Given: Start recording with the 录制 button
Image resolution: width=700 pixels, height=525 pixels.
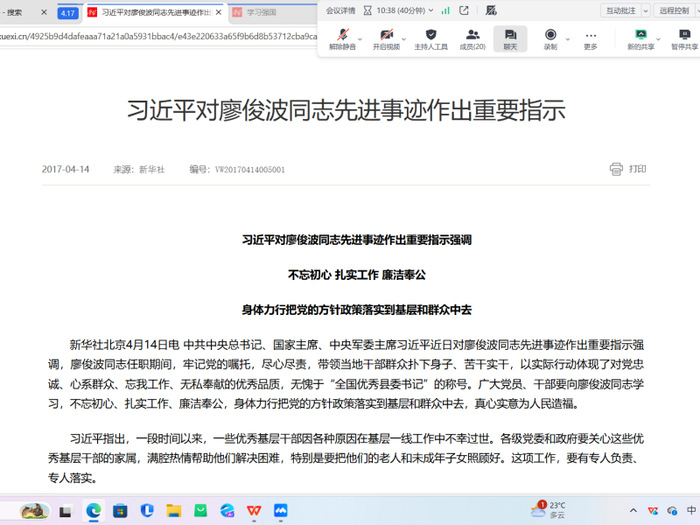Looking at the screenshot, I should [550, 37].
